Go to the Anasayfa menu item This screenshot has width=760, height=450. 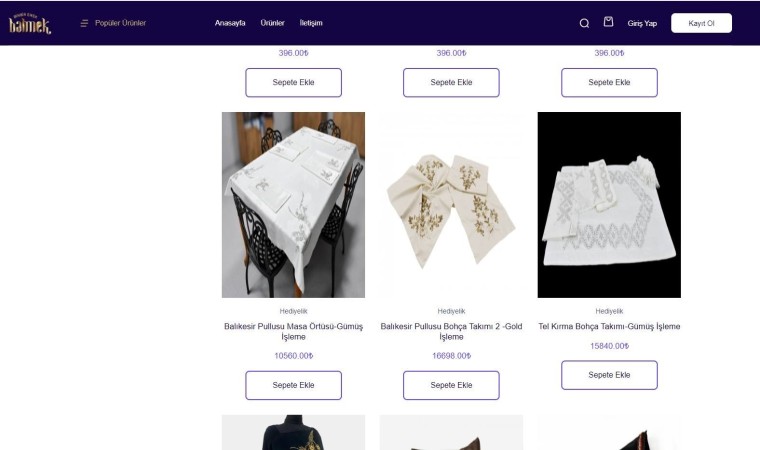[230, 23]
